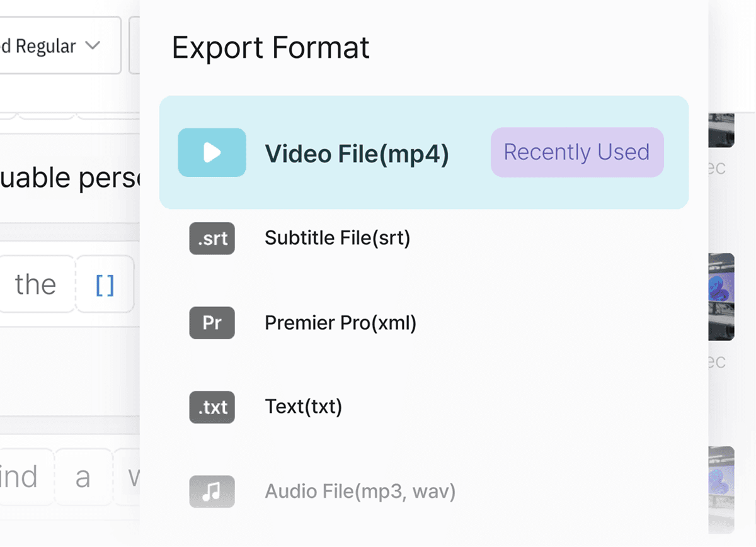The image size is (756, 547).
Task: Pick Premier Pro(xml) export option
Action: point(340,323)
